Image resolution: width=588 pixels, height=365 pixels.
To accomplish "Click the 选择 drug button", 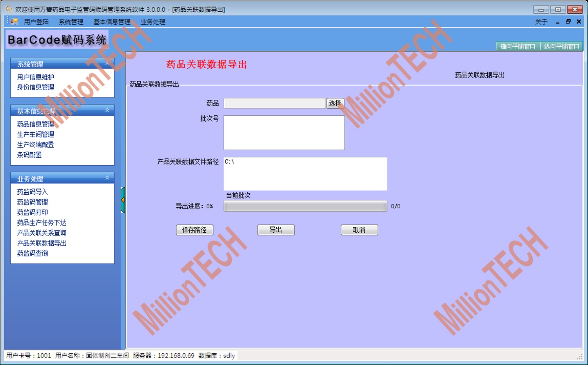I will click(335, 103).
